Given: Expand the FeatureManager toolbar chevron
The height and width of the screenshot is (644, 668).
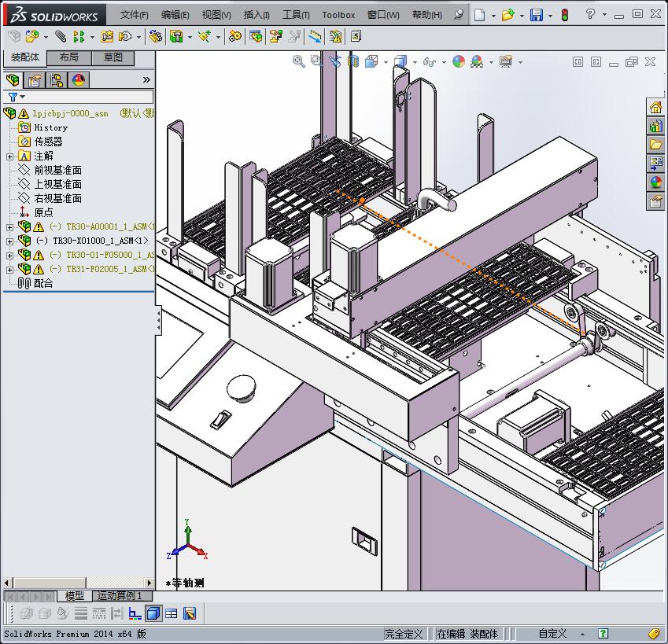Looking at the screenshot, I should point(146,80).
